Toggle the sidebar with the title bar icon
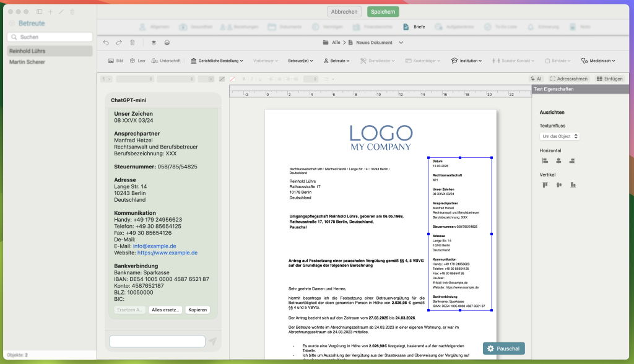This screenshot has height=364, width=634. click(40, 12)
